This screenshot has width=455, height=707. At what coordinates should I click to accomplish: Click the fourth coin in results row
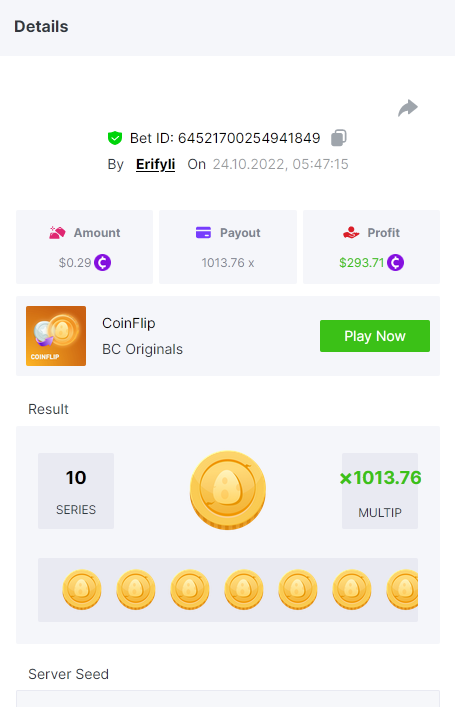pos(244,589)
